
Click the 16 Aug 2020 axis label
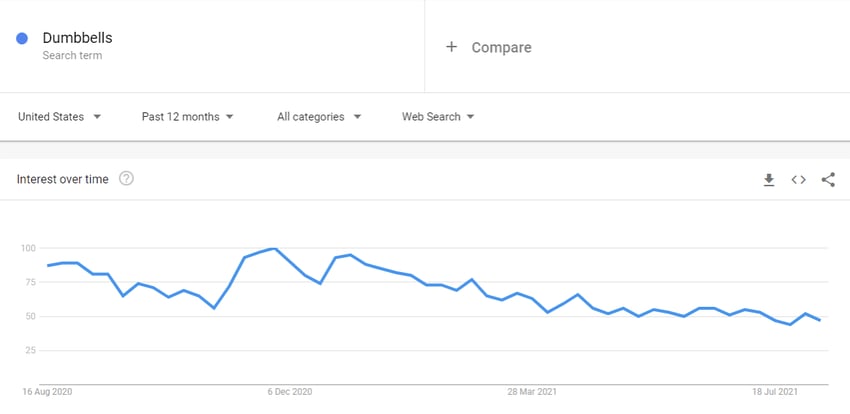tap(47, 391)
